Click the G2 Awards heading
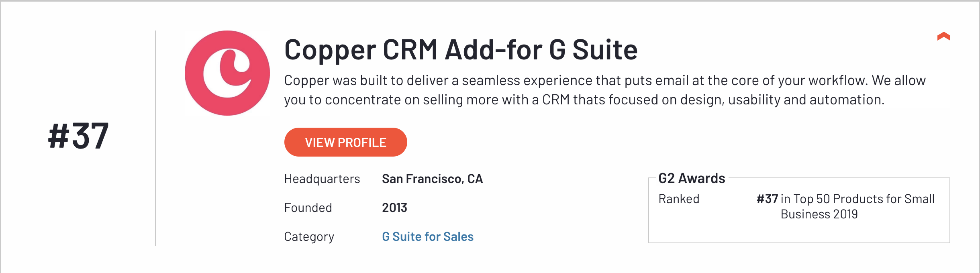This screenshot has height=273, width=980. point(692,178)
